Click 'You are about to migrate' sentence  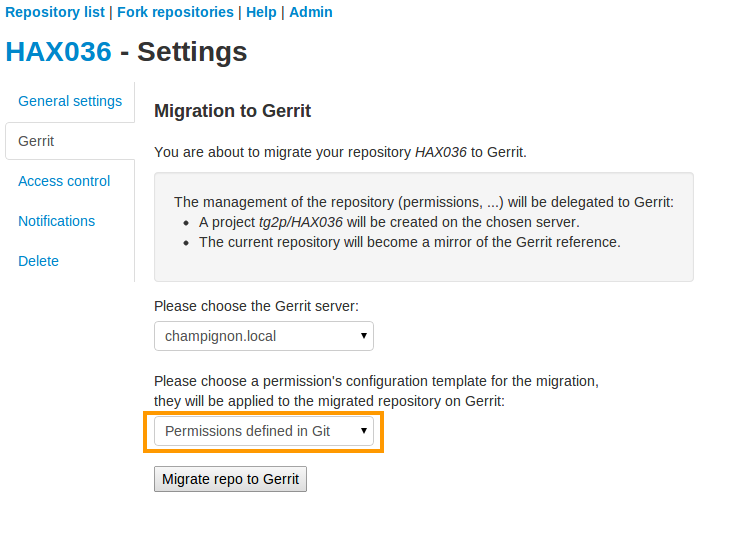pyautogui.click(x=340, y=152)
